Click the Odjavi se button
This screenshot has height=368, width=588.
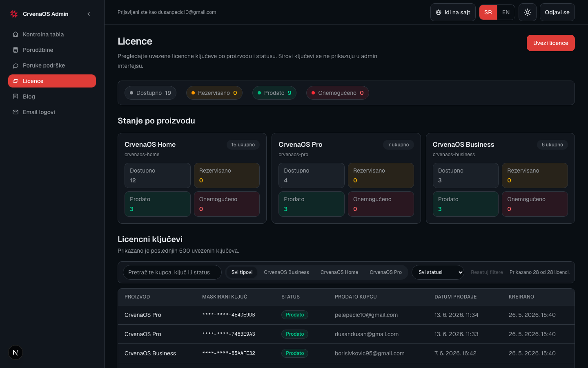coord(557,12)
